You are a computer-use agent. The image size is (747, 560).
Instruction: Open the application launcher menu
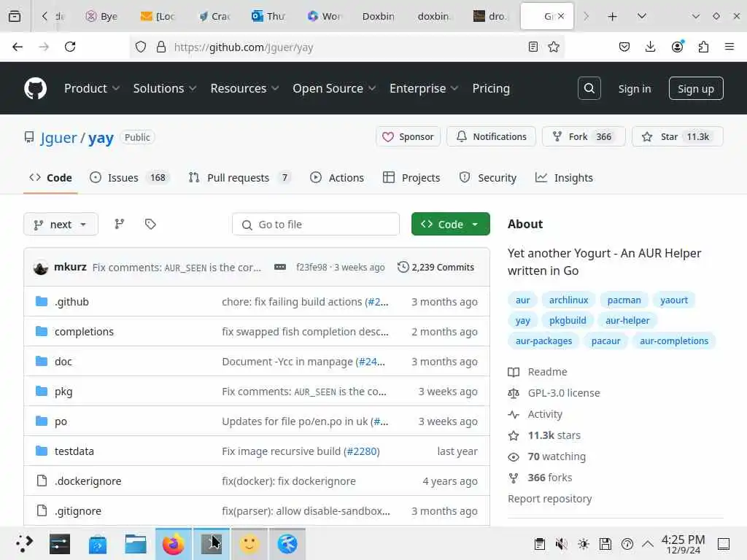coord(24,544)
